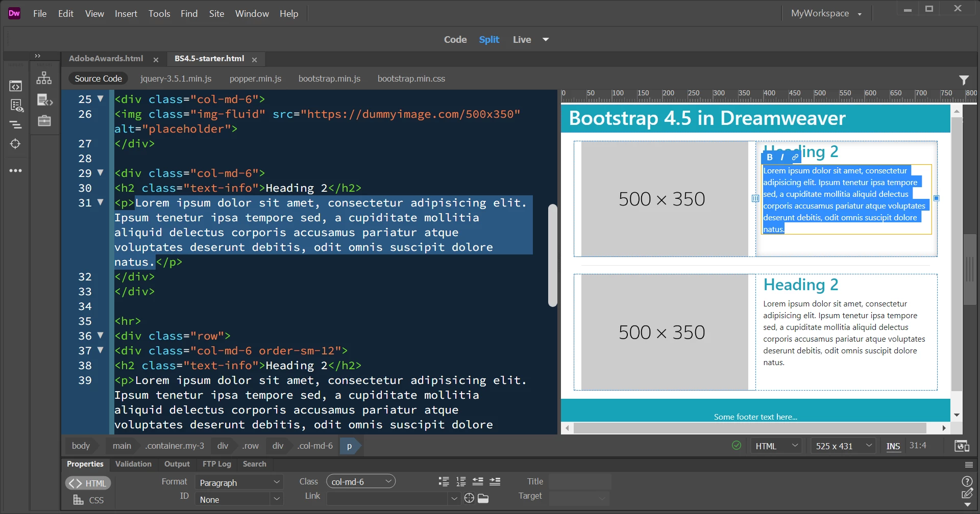This screenshot has height=514, width=980.
Task: Click left column resize handle in Live view
Action: point(755,198)
